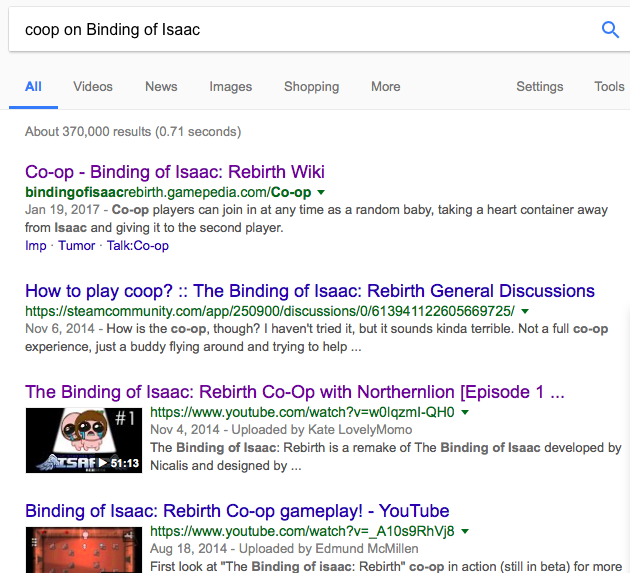Click the Edmund McMillen gameplay video thumbnail

click(x=84, y=550)
